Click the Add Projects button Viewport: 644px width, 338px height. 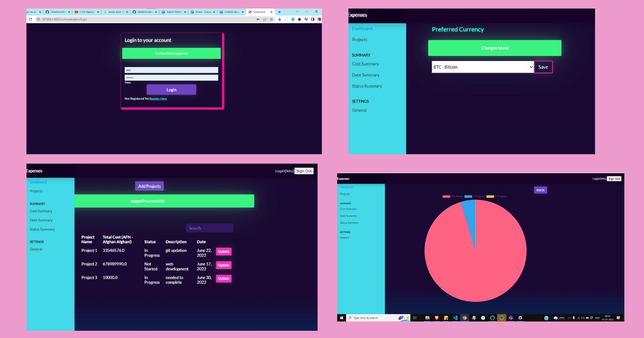[x=149, y=186]
